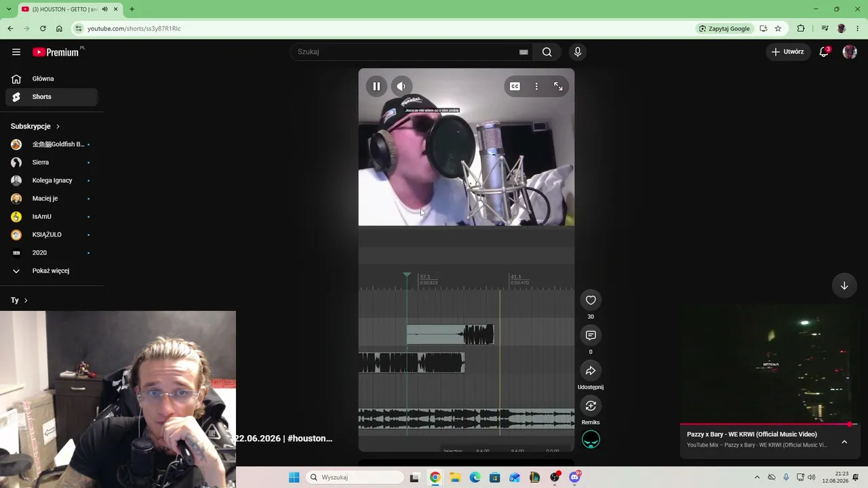Open the Windows Start menu

pyautogui.click(x=294, y=477)
